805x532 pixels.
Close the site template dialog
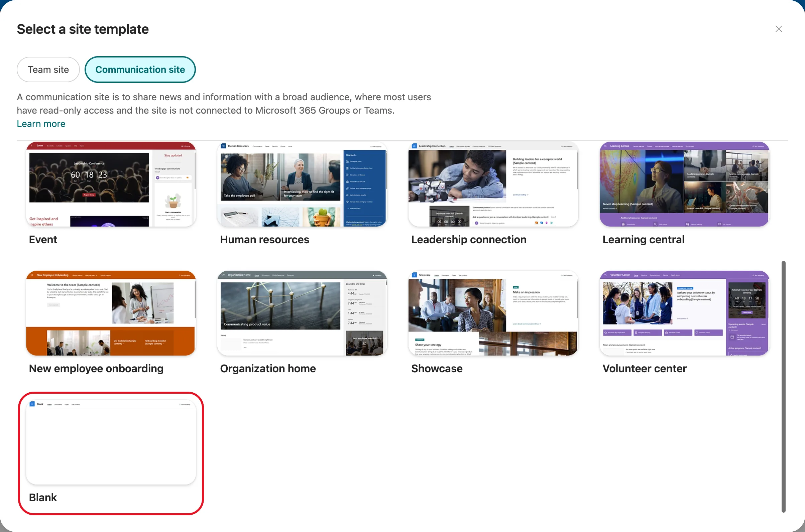click(x=779, y=29)
